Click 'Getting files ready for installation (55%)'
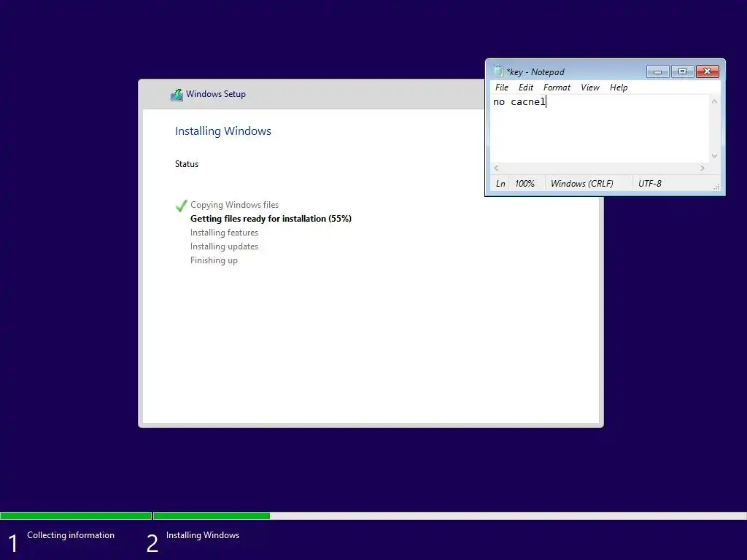Viewport: 747px width, 560px height. click(271, 219)
